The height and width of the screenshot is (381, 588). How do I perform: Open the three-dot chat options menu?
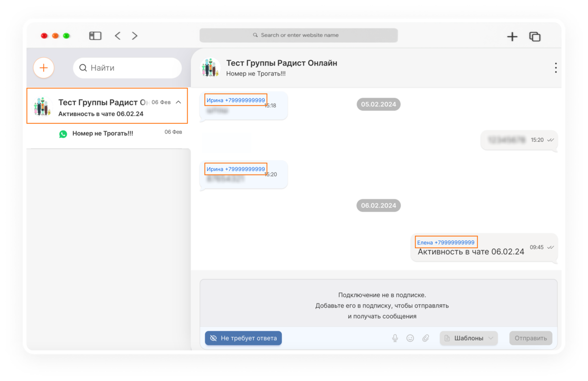click(x=555, y=68)
